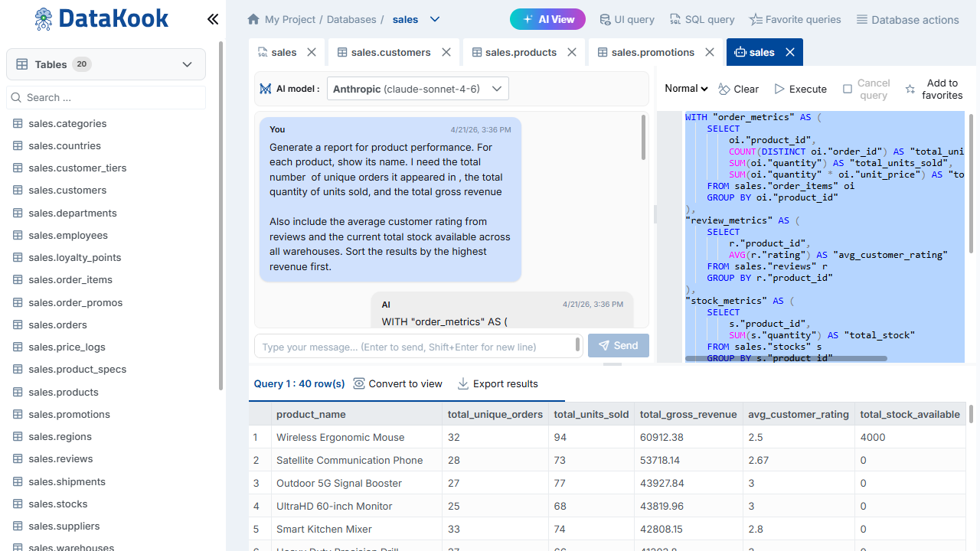Click table icon beside sales.regions
This screenshot has width=980, height=551.
[x=18, y=436]
